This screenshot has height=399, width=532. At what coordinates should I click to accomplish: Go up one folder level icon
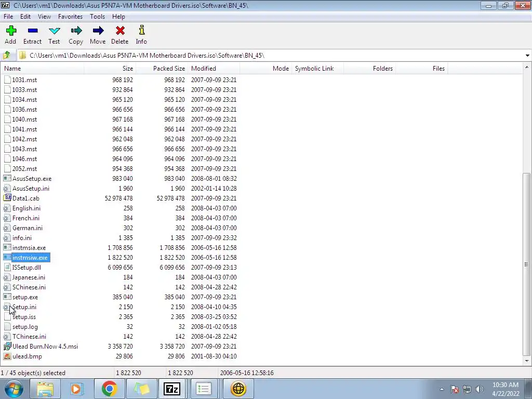pyautogui.click(x=6, y=55)
